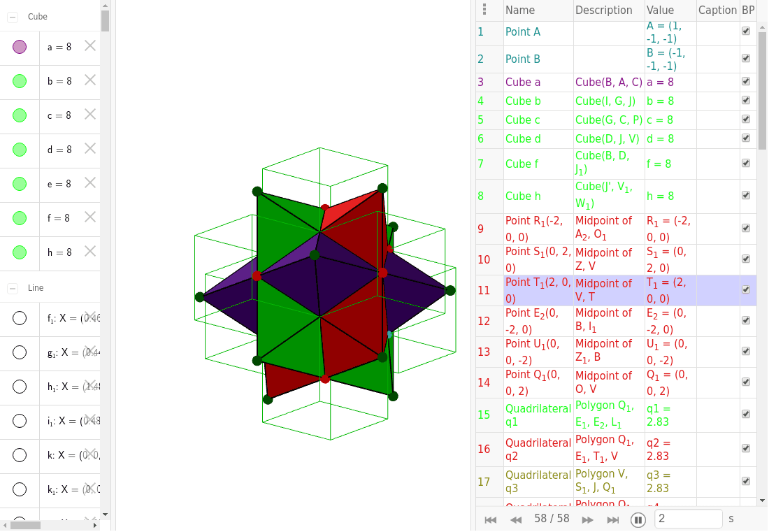Toggle breakpoint checkbox for Point B
This screenshot has height=532, width=769.
746,58
